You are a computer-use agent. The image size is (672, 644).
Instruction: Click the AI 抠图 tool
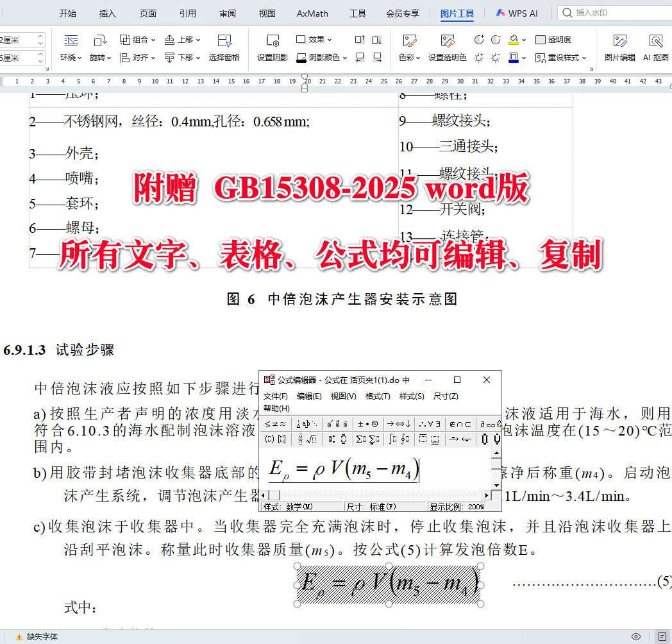[x=655, y=48]
